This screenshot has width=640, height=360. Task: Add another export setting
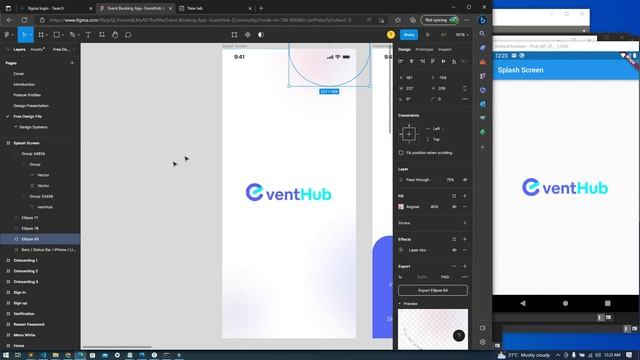[x=464, y=266]
